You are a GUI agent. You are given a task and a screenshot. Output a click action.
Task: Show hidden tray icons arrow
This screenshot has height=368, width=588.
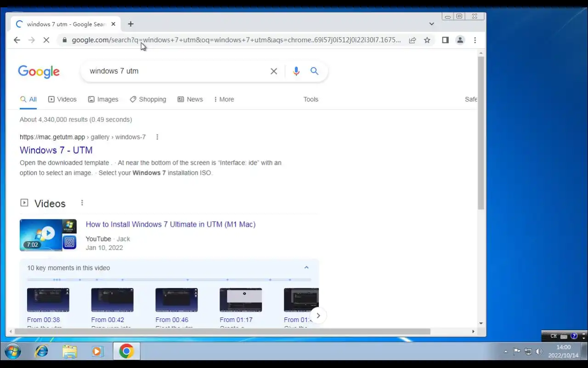pyautogui.click(x=506, y=351)
